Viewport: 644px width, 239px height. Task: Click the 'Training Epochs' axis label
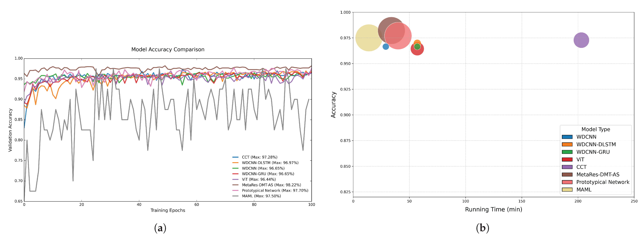tap(168, 210)
